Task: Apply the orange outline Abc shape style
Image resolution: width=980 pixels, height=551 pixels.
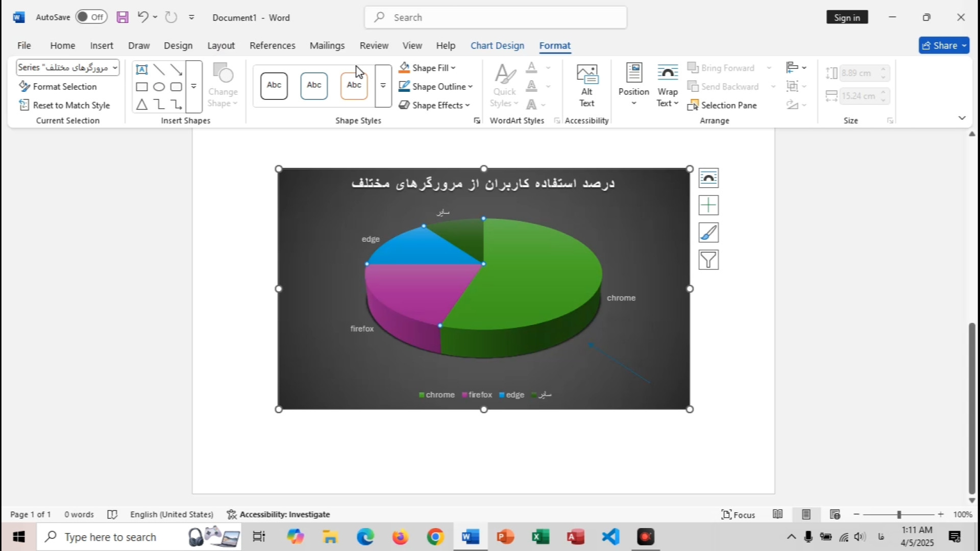Action: [354, 86]
